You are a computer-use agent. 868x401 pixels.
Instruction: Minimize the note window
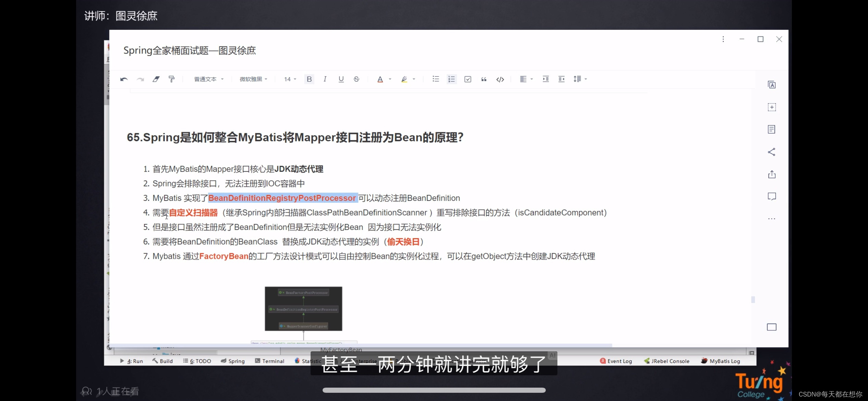click(x=742, y=39)
